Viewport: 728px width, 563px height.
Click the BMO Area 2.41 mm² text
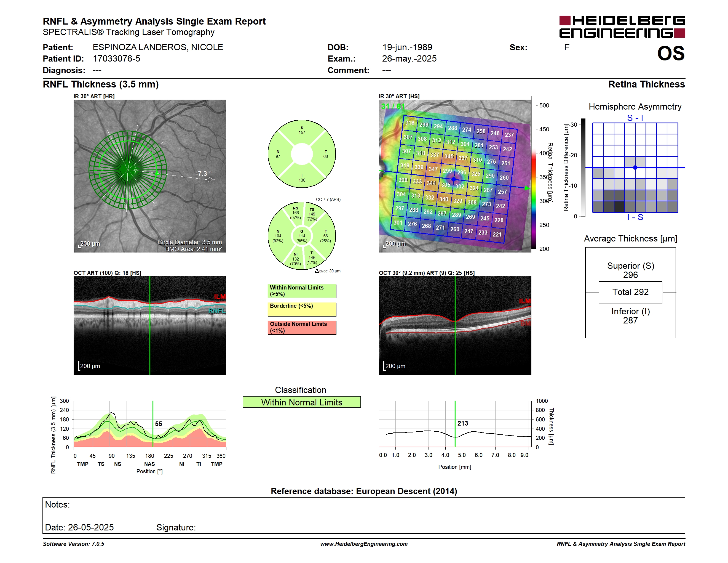[193, 249]
